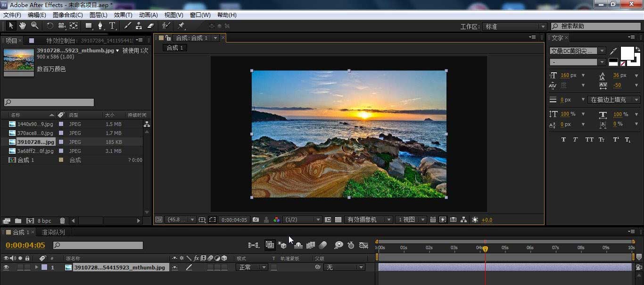Viewport: 644px width, 285px height.
Task: Select the Pen tool
Action: (x=100, y=26)
